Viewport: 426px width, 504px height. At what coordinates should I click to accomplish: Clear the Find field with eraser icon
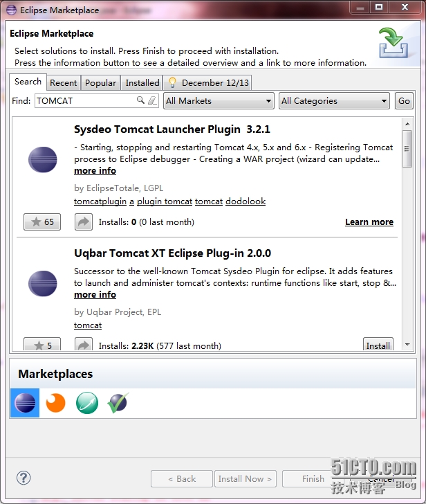152,100
